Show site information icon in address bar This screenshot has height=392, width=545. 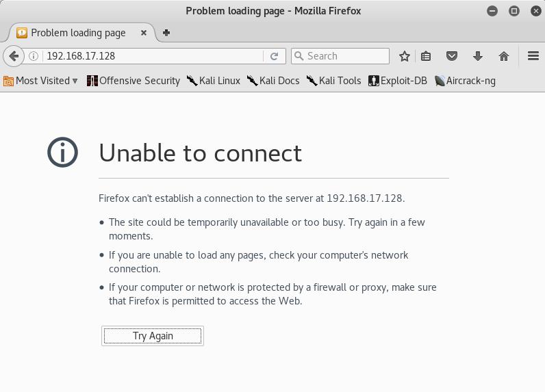pyautogui.click(x=34, y=56)
